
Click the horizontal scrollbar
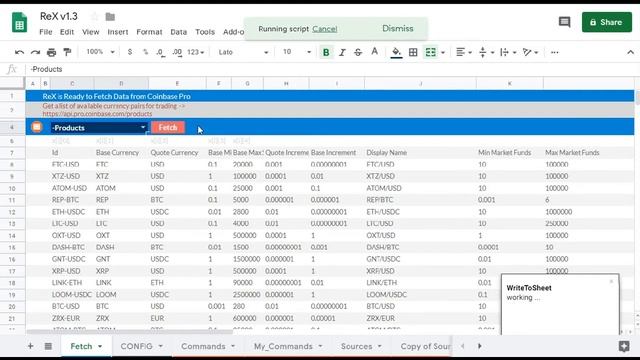click(x=129, y=332)
